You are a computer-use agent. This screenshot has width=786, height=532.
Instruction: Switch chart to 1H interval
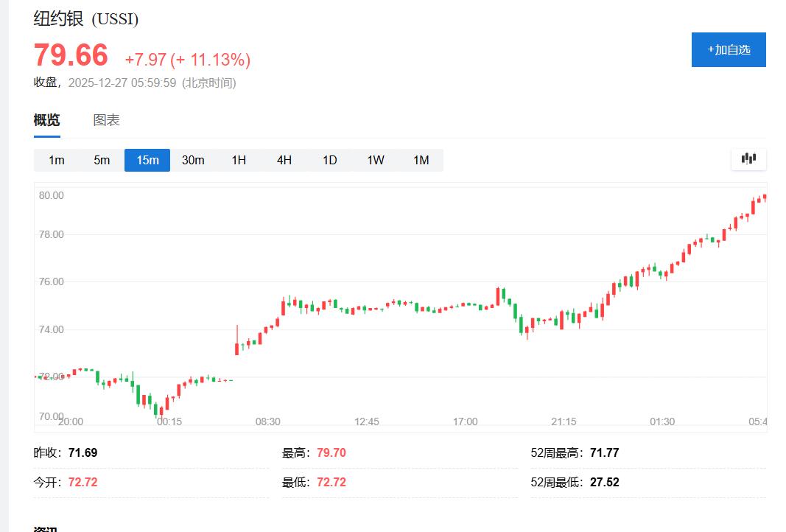pyautogui.click(x=239, y=160)
